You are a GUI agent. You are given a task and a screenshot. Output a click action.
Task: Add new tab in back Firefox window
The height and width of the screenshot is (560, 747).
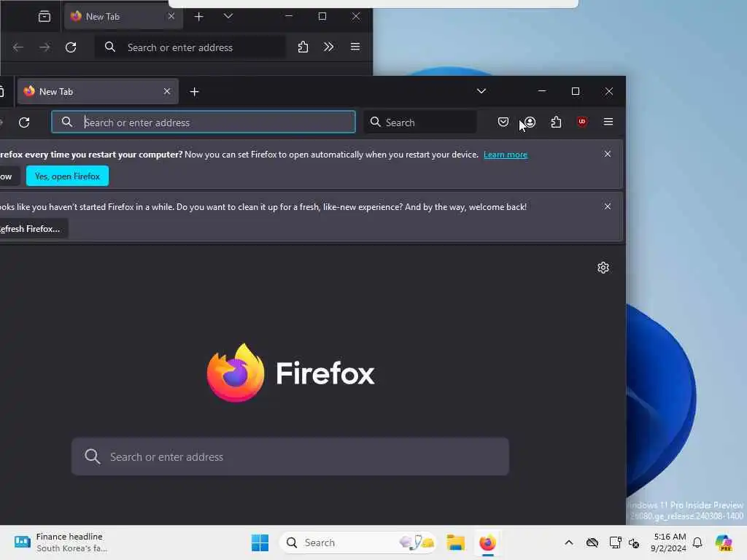point(198,17)
